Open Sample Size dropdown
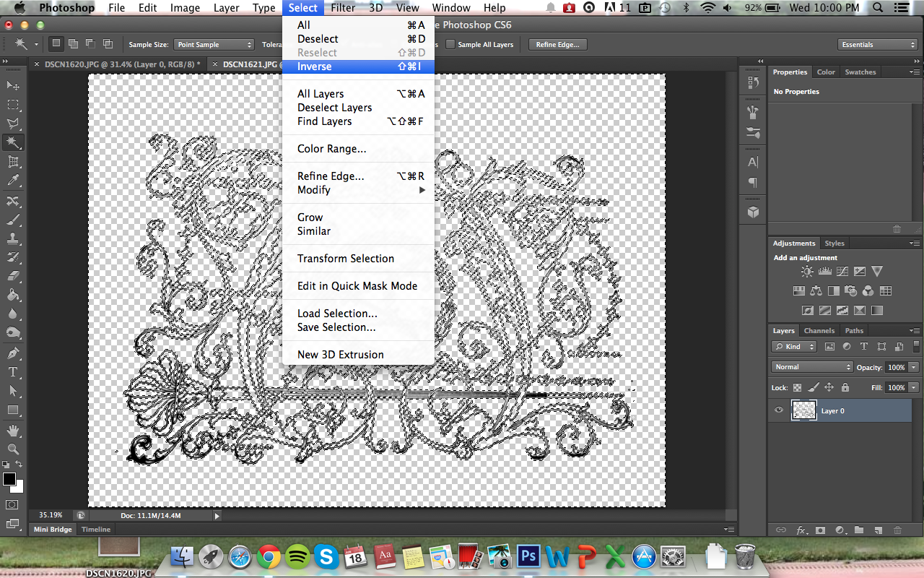The width and height of the screenshot is (924, 578). point(214,45)
